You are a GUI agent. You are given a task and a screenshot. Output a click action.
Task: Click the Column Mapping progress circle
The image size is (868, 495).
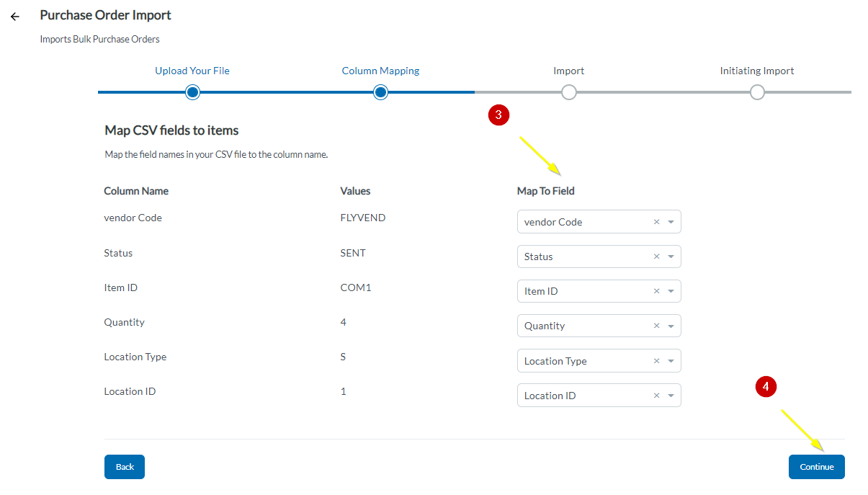click(x=380, y=92)
